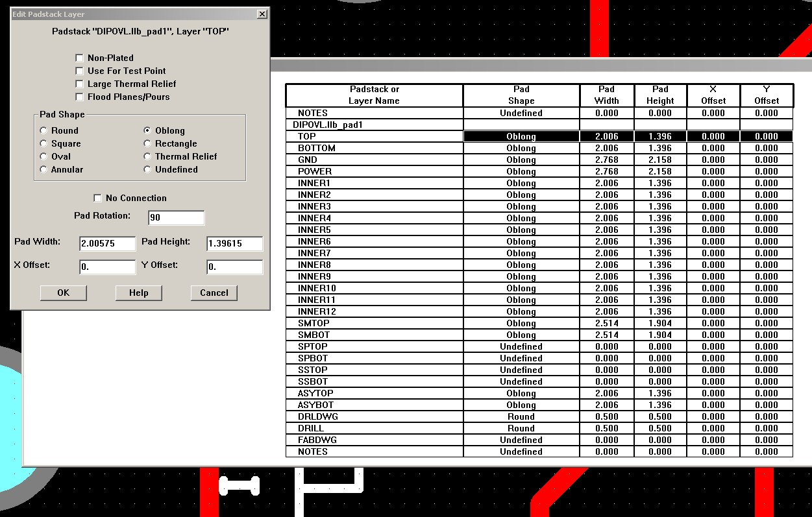This screenshot has width=812, height=517.
Task: Click the SSBOT layer name
Action: click(313, 381)
